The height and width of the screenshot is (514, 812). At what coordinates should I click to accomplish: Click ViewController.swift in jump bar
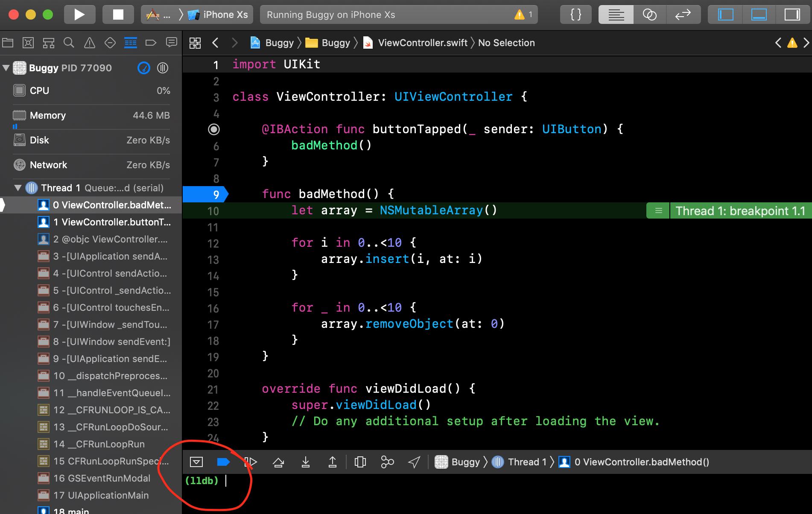tap(415, 43)
